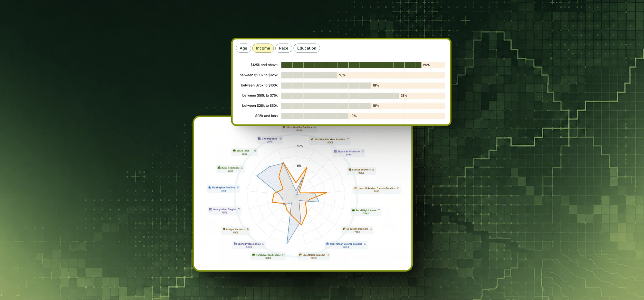Click the 12% value label
The height and width of the screenshot is (300, 644).
[353, 116]
